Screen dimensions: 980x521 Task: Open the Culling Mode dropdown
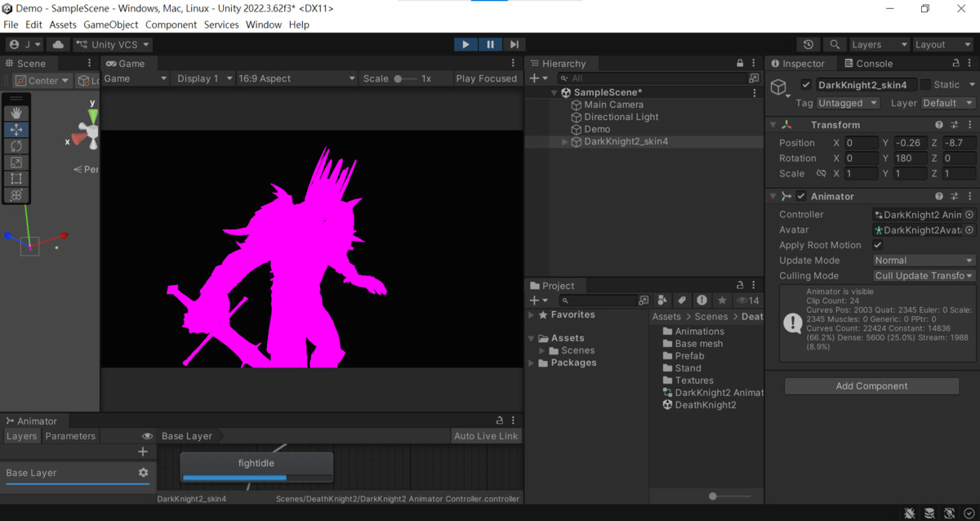pyautogui.click(x=924, y=276)
